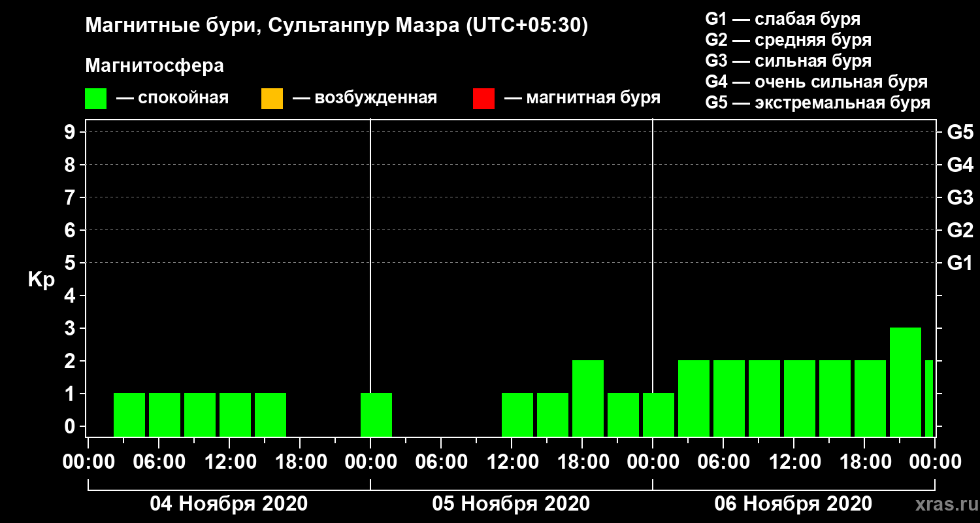Click the orange 'возбужденная' legend swatch

(x=272, y=98)
